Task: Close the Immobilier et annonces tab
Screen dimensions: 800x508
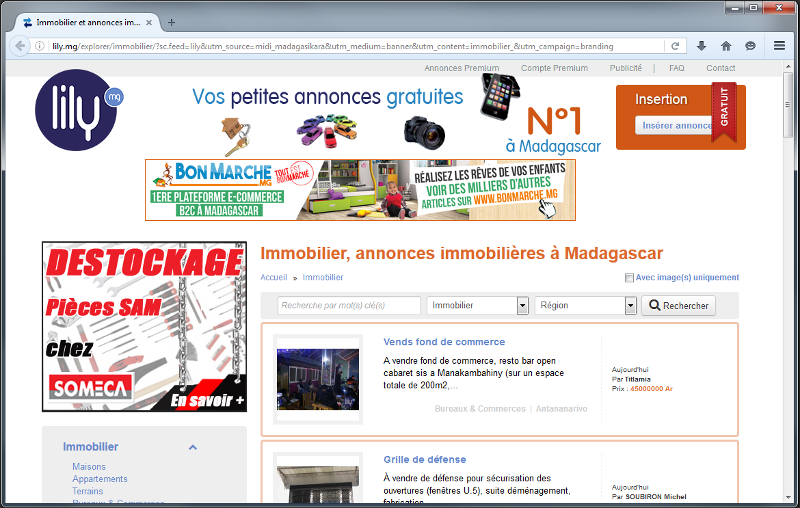Action: (x=149, y=22)
